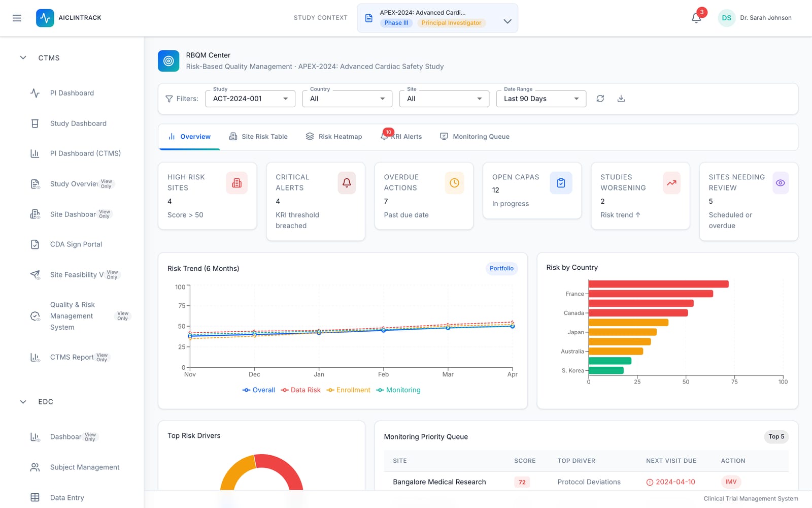Click the Overdue Actions clock icon
Screen dimensions: 812x508
point(454,183)
